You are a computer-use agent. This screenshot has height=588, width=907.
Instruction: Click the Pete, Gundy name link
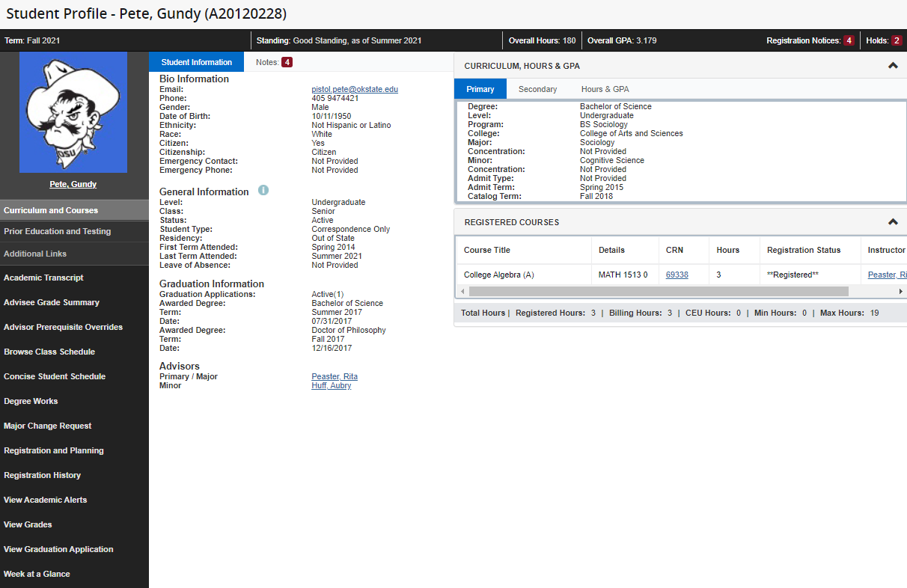point(73,183)
